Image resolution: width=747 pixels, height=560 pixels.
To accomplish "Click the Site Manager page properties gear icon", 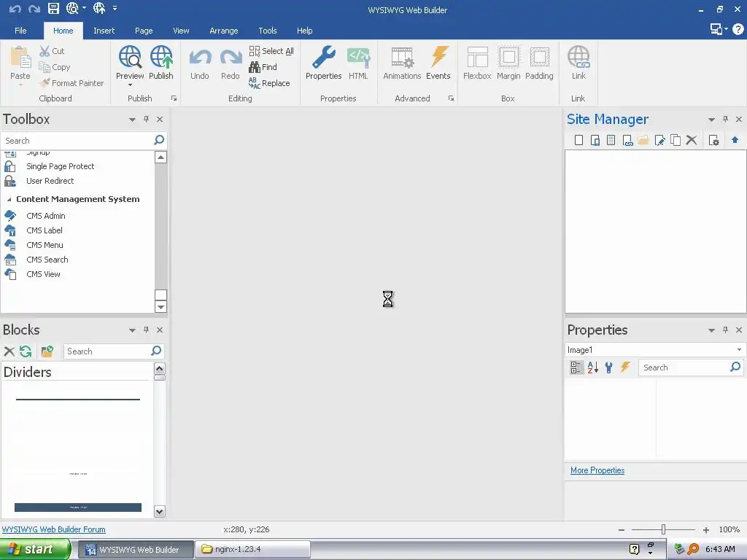I will pos(713,140).
